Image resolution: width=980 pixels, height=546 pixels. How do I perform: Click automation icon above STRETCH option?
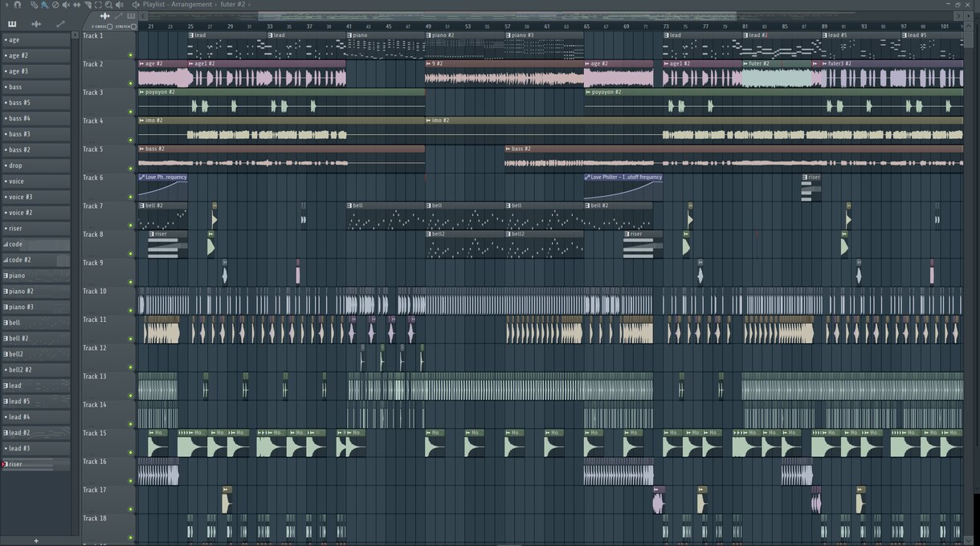(119, 16)
